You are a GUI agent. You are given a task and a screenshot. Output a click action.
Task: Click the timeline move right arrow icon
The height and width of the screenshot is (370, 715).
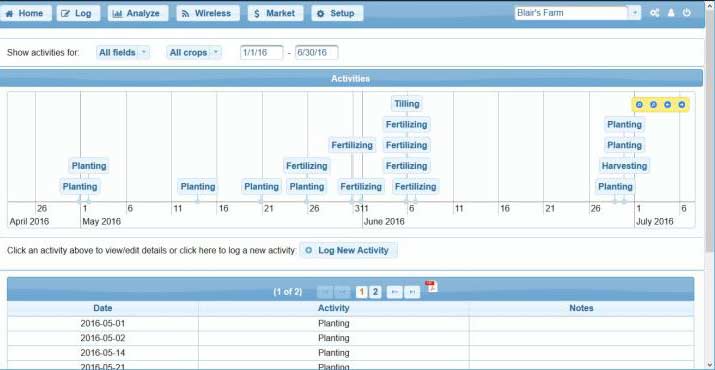tap(681, 104)
